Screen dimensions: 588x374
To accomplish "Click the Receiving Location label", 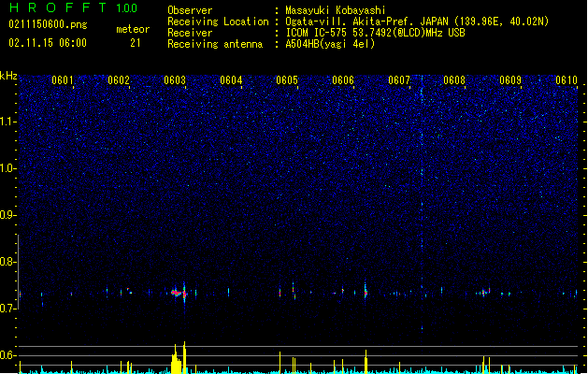I will pos(218,22).
